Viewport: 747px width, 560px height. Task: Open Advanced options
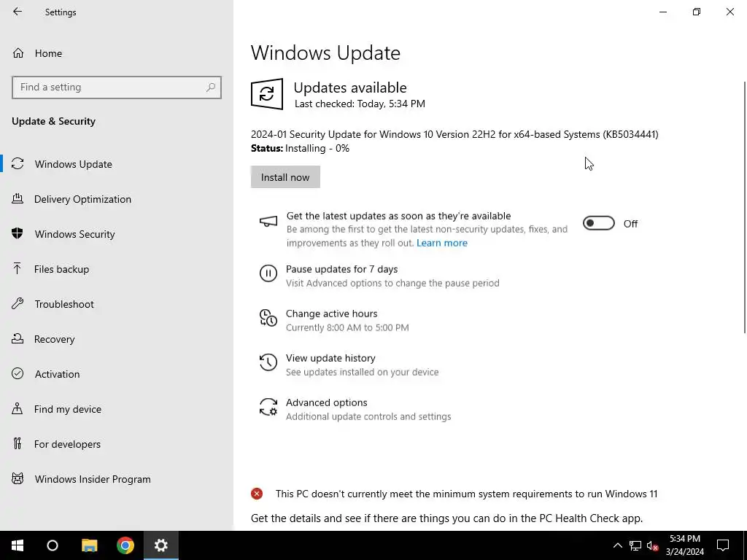tap(326, 402)
